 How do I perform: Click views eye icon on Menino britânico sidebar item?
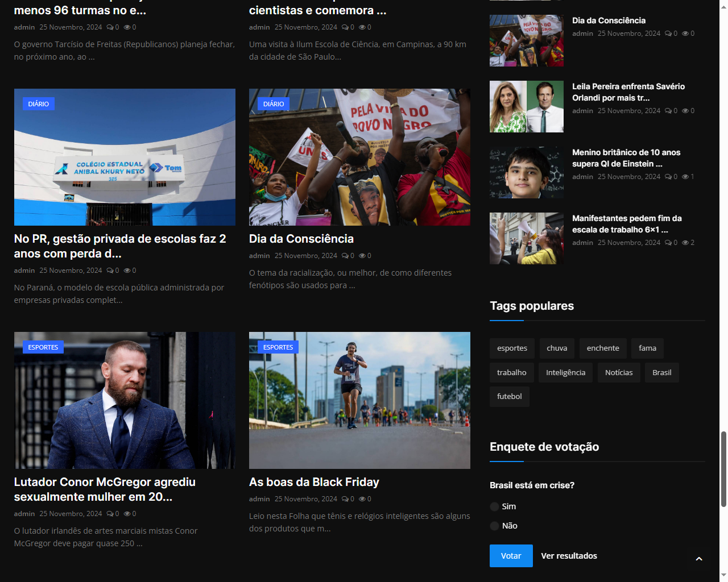click(x=685, y=177)
